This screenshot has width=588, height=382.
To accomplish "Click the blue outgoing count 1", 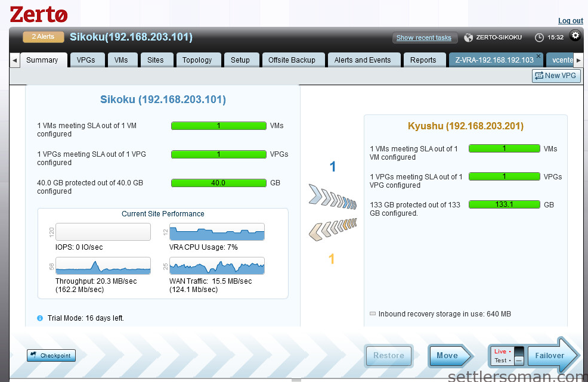I will pos(333,166).
